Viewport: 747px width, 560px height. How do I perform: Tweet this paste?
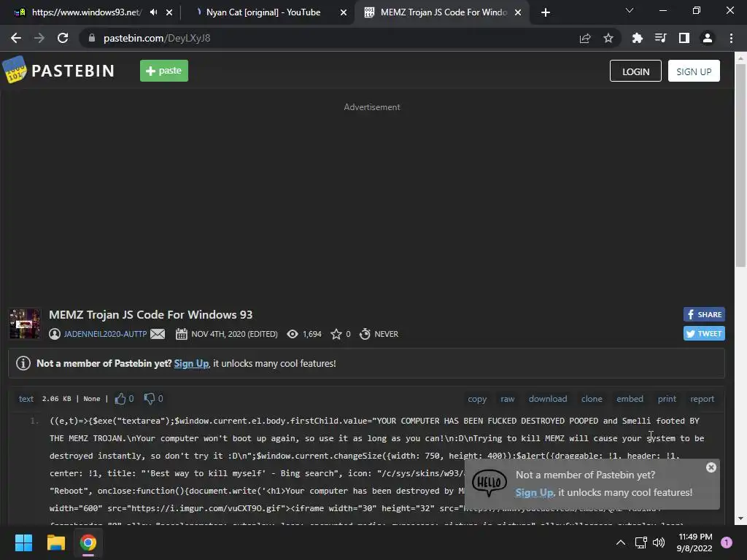(x=704, y=333)
